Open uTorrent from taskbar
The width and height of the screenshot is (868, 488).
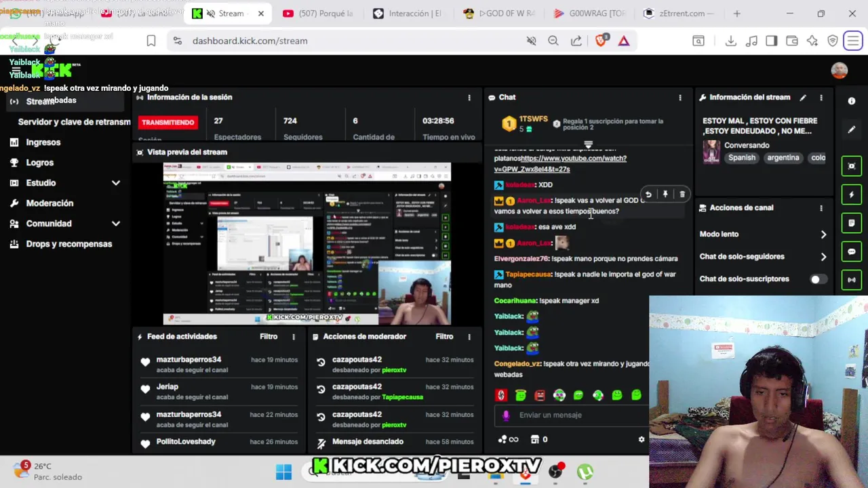(x=585, y=472)
